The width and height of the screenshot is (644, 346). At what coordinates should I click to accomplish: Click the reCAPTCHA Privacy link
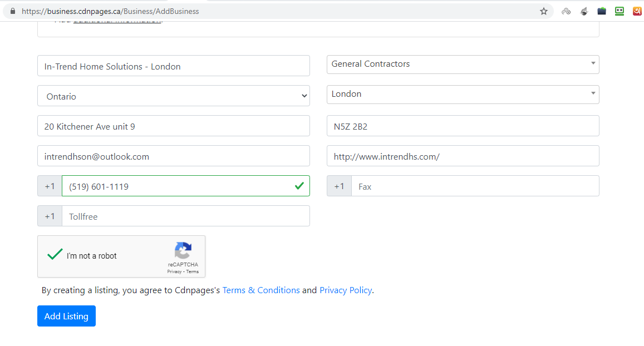point(174,271)
